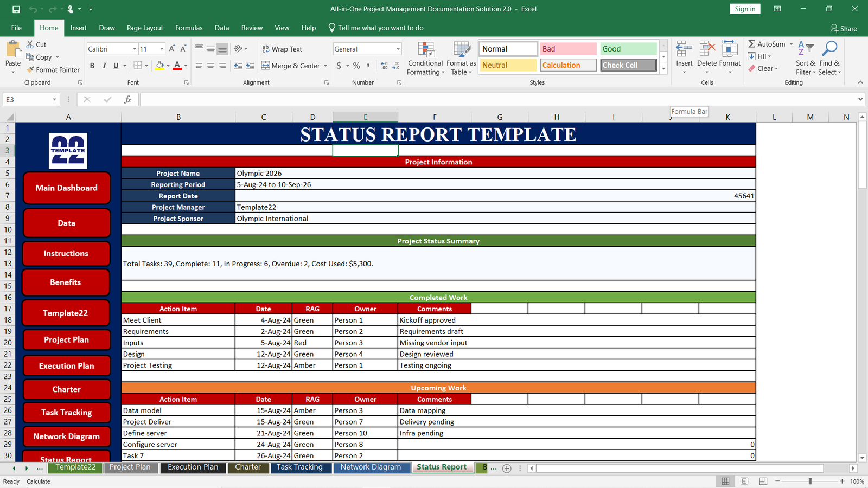
Task: Apply Percent Style format
Action: pos(356,66)
